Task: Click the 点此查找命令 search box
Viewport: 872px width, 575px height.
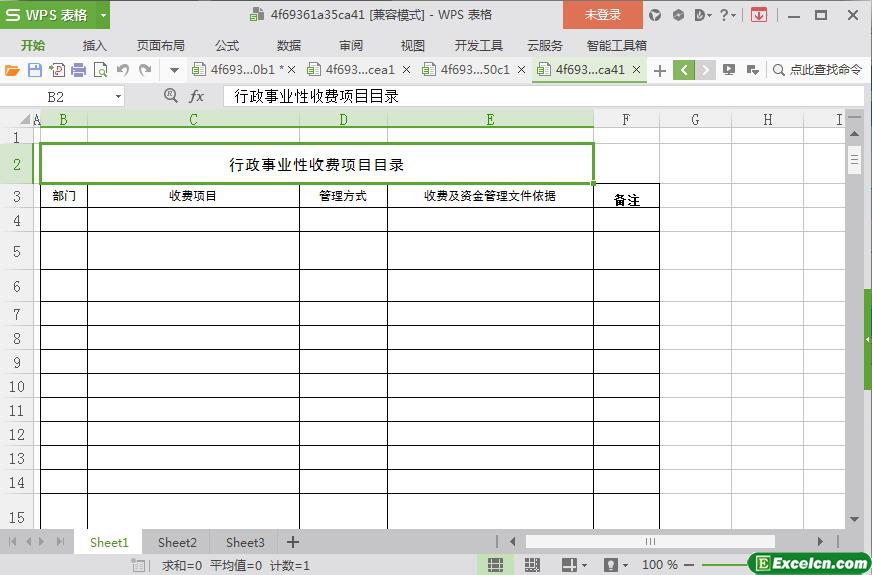Action: (818, 70)
